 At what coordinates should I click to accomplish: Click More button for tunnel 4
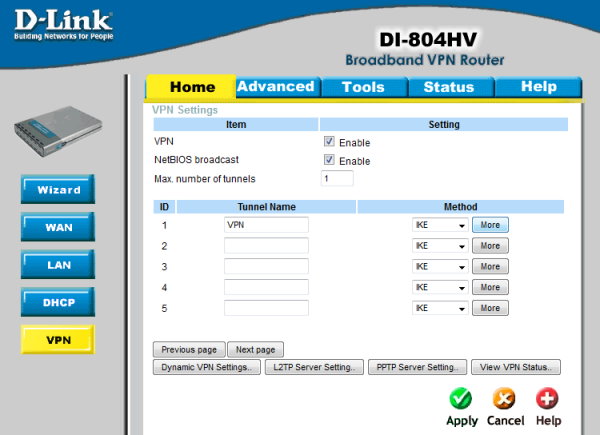(x=490, y=287)
